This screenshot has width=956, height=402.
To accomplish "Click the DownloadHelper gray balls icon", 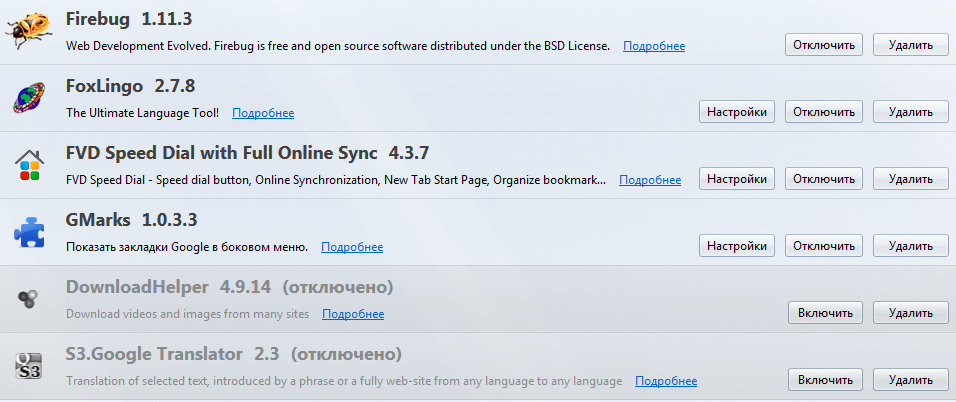I will (x=28, y=299).
